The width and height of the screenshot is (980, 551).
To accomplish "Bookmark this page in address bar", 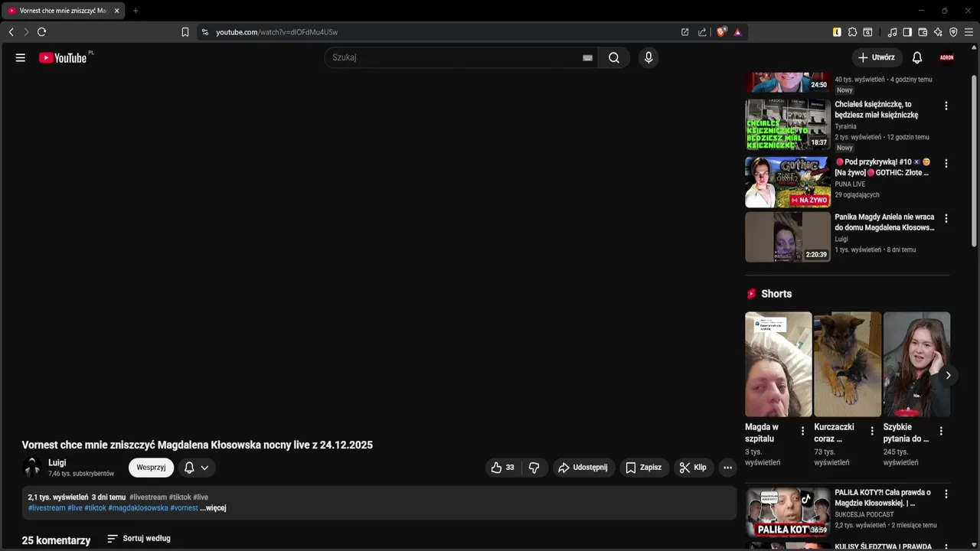I will click(x=185, y=32).
